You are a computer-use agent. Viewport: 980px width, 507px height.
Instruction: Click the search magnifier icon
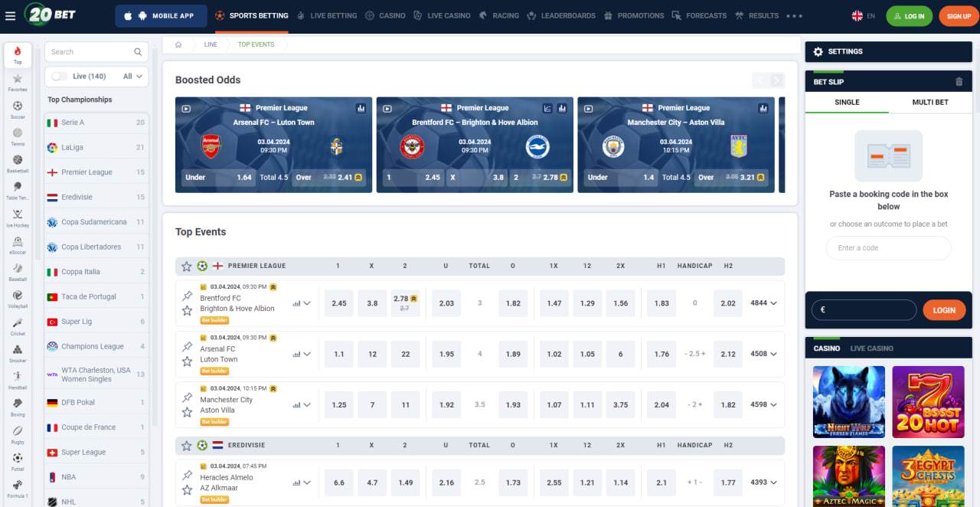tap(138, 52)
